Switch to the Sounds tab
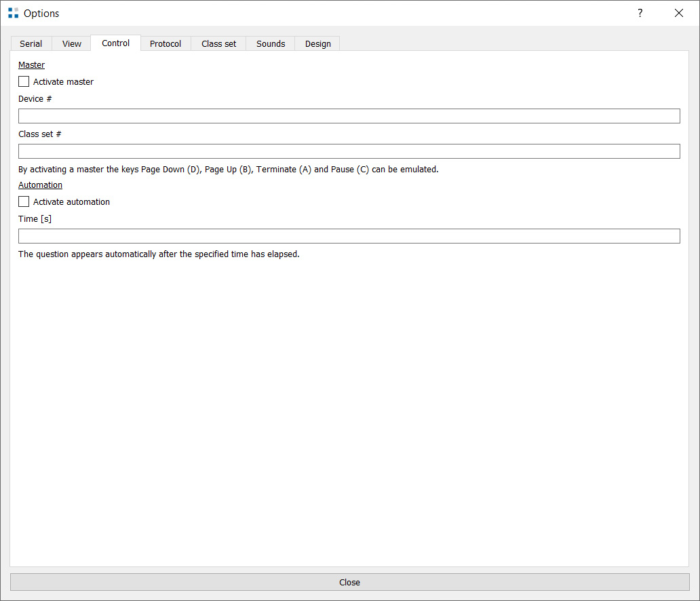This screenshot has width=700, height=601. [271, 43]
